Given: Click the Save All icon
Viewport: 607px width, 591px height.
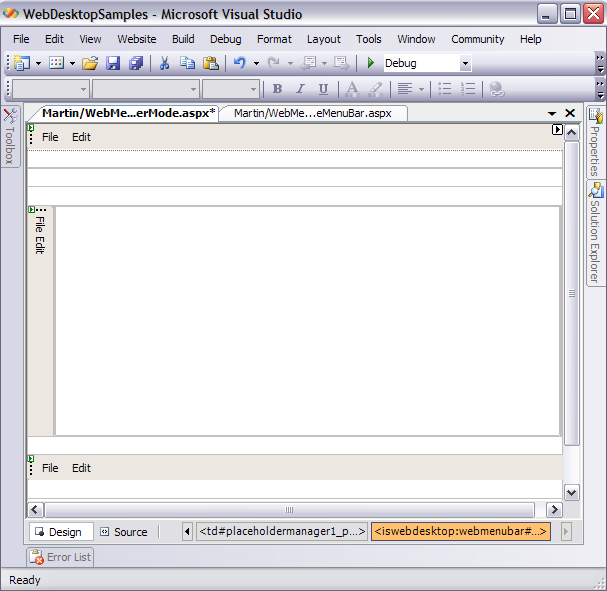Looking at the screenshot, I should click(135, 63).
